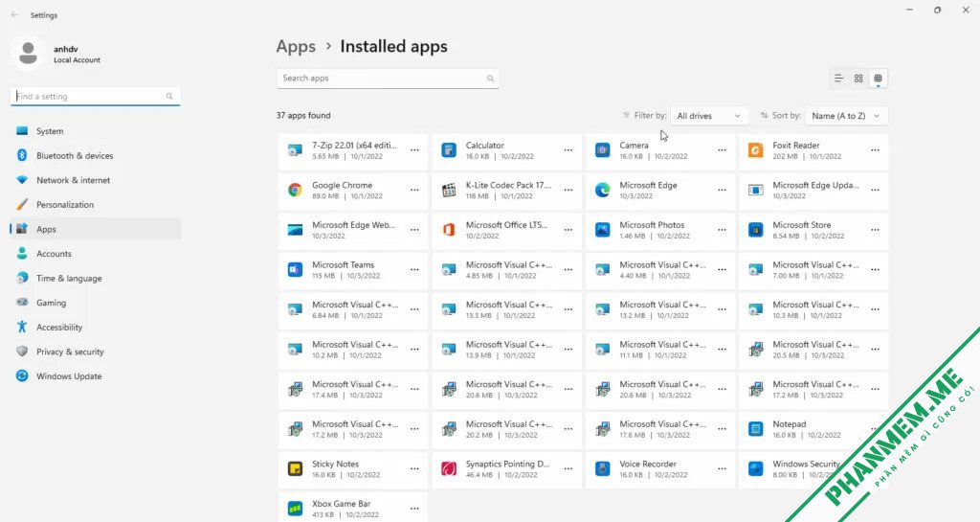Image resolution: width=980 pixels, height=522 pixels.
Task: Click the Sticky Notes app icon
Action: point(295,469)
